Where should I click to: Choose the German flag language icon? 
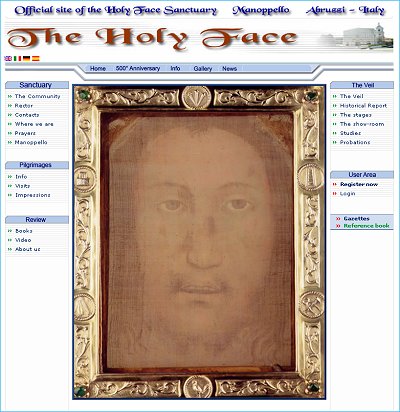26,59
